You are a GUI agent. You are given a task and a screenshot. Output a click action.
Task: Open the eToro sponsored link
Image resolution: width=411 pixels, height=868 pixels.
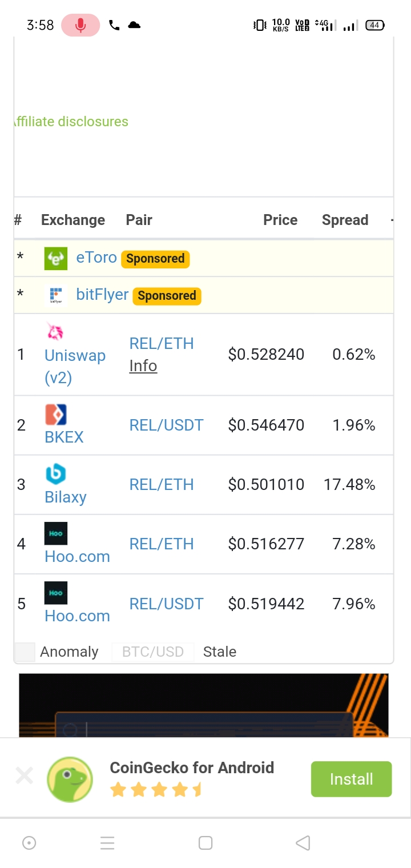(x=96, y=258)
